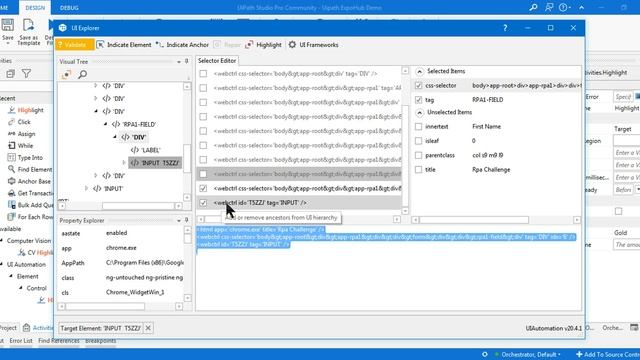Open the Find References bottom tab
The height and width of the screenshot is (360, 640).
(59, 340)
